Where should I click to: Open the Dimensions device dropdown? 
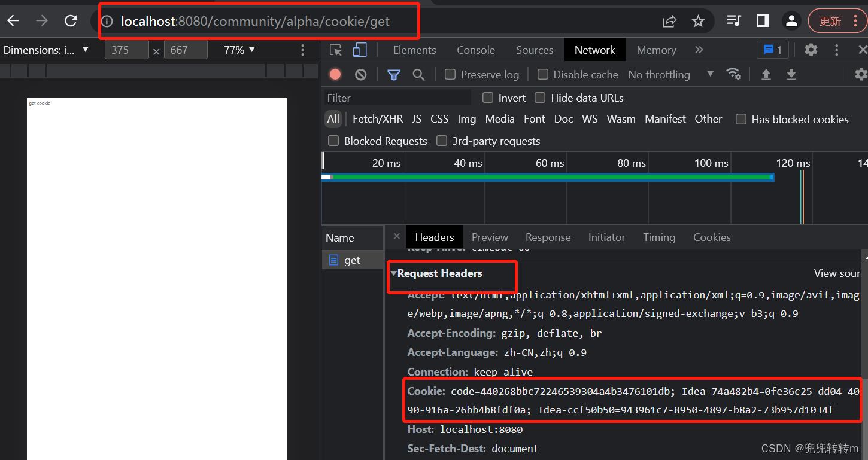coord(46,50)
